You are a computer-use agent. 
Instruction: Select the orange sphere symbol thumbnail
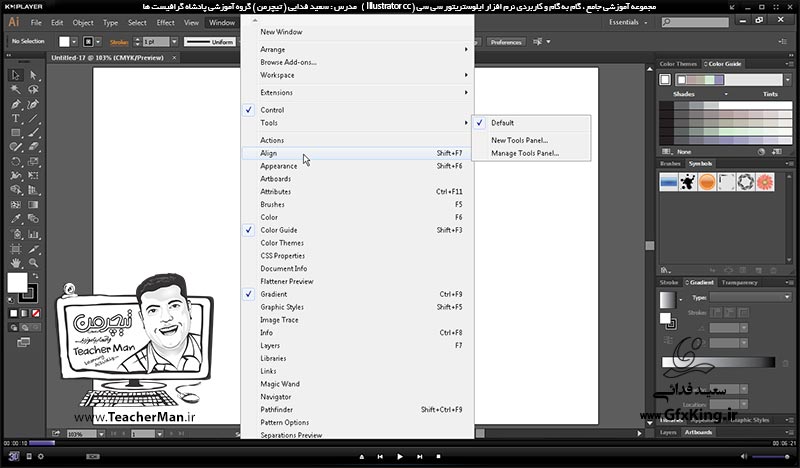(707, 182)
